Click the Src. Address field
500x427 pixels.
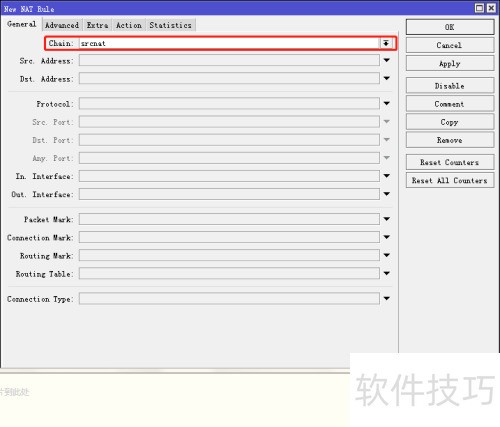pos(229,61)
